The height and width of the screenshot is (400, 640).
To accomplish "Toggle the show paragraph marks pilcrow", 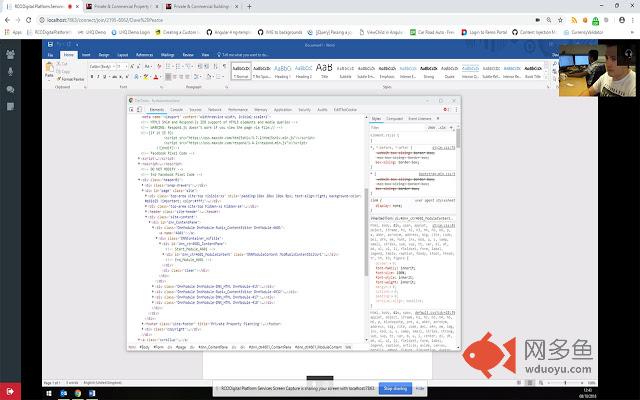I will [x=224, y=66].
